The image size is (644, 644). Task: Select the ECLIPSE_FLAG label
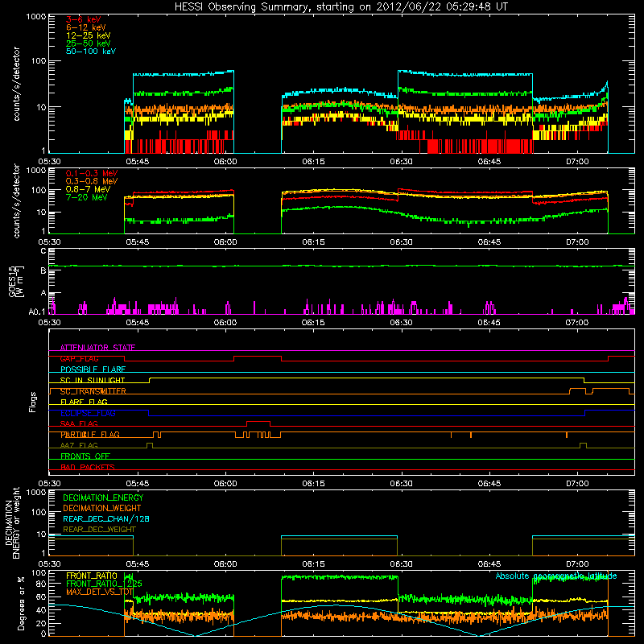pos(88,413)
